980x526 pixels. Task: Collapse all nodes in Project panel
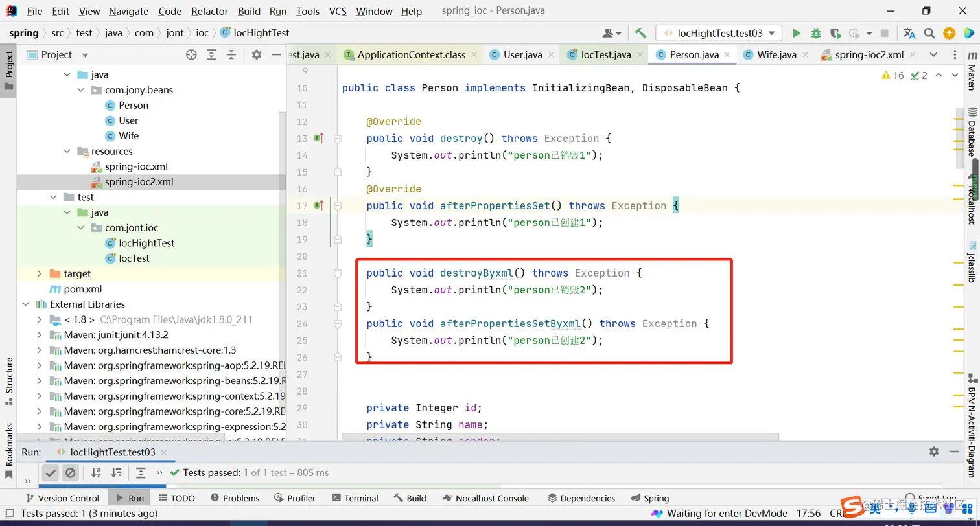(231, 55)
